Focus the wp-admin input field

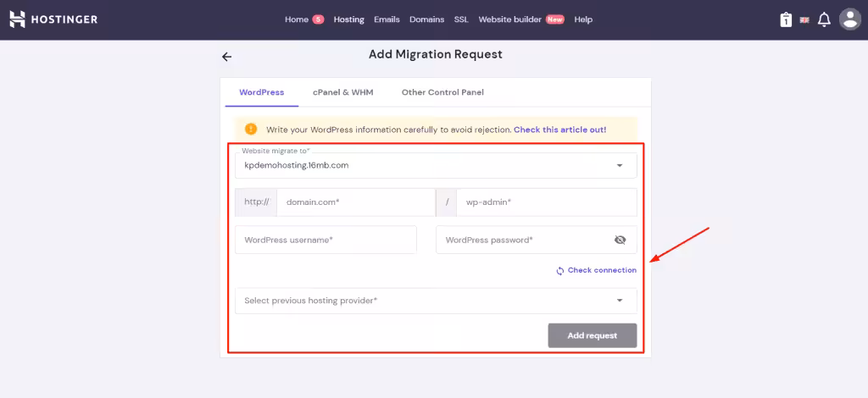(x=547, y=202)
